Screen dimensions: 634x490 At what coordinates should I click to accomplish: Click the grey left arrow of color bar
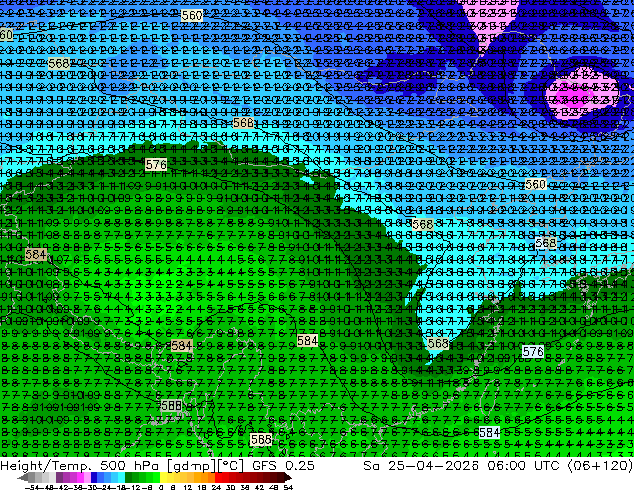pyautogui.click(x=23, y=477)
